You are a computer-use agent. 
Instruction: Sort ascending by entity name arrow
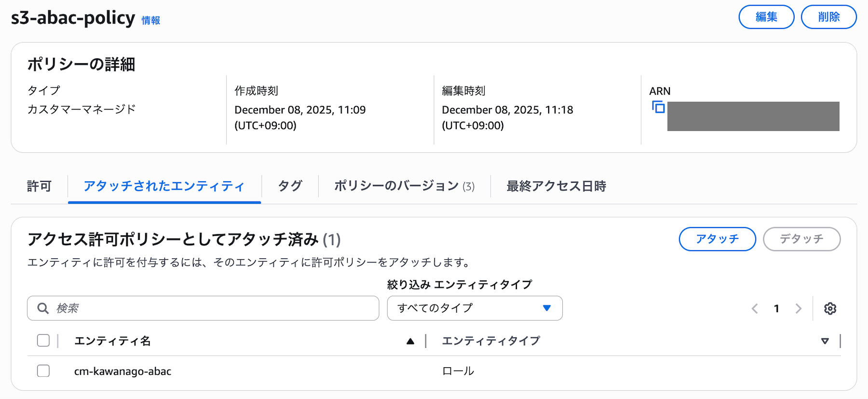(410, 341)
